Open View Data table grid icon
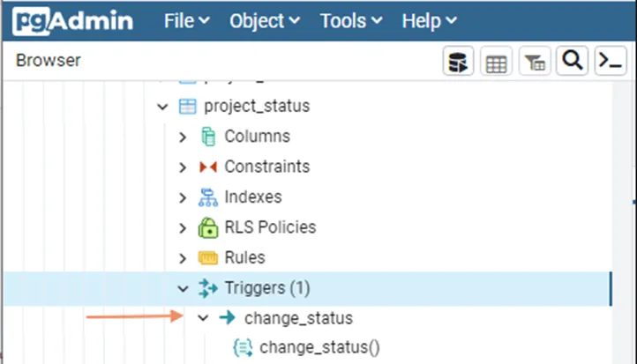The height and width of the screenshot is (364, 637). tap(496, 62)
